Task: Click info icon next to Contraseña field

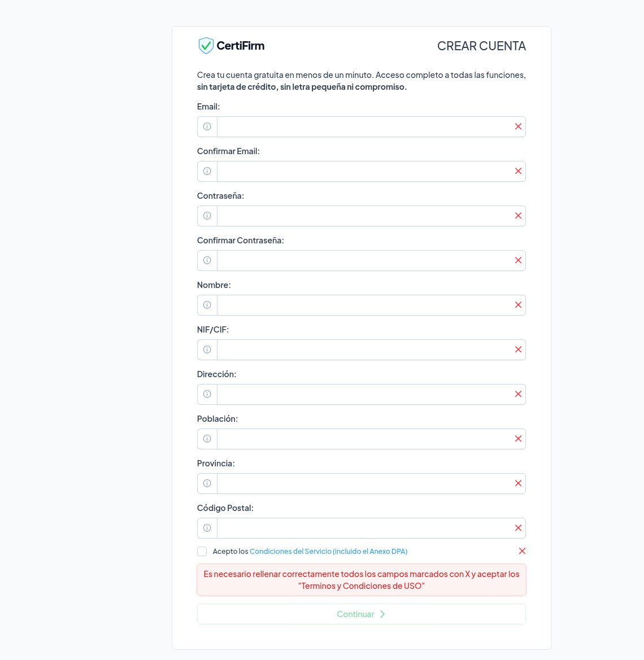Action: point(207,216)
